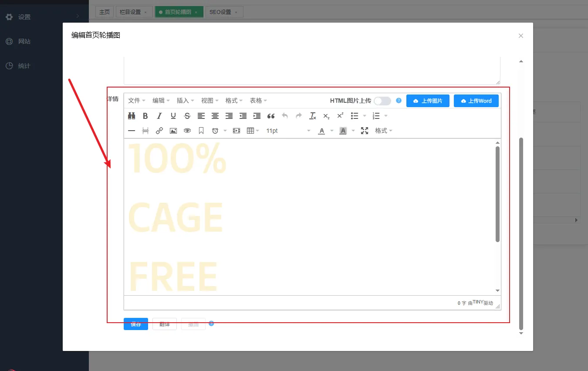Insert a page break
588x371 pixels.
pyautogui.click(x=145, y=131)
